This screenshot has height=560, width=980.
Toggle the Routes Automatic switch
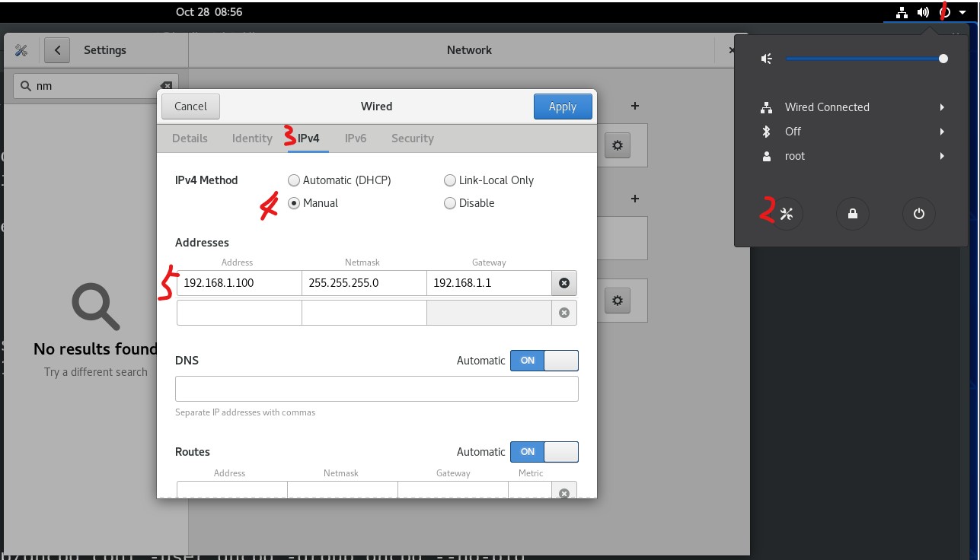click(x=544, y=452)
